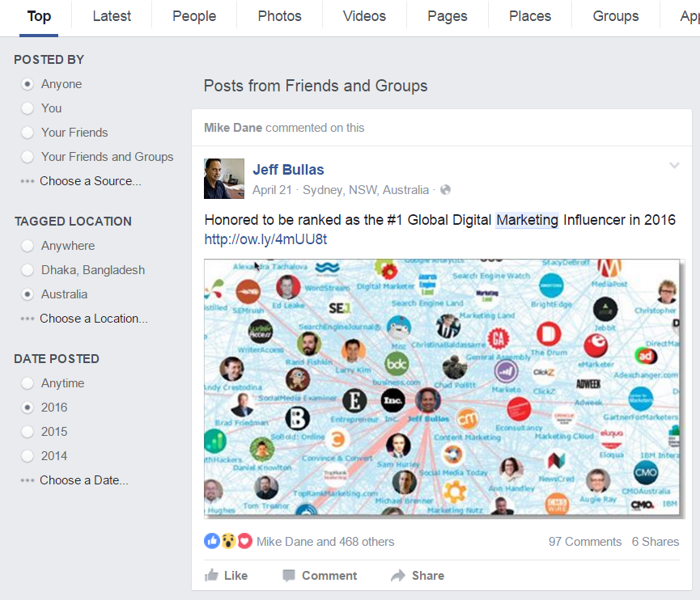This screenshot has height=600, width=700.
Task: Open post options chevron dropdown
Action: pos(674,166)
